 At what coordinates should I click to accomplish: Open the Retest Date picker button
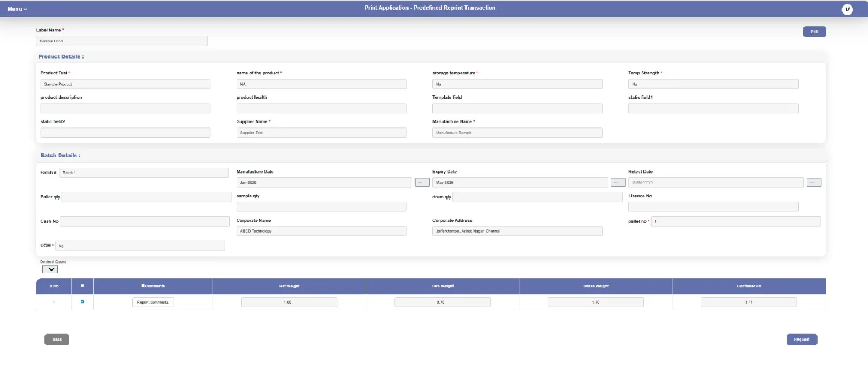pyautogui.click(x=814, y=183)
